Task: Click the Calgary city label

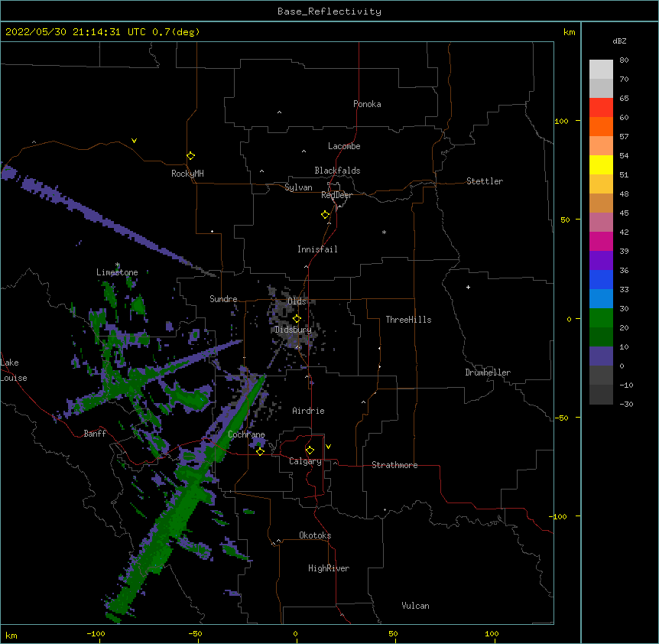Action: coord(305,461)
